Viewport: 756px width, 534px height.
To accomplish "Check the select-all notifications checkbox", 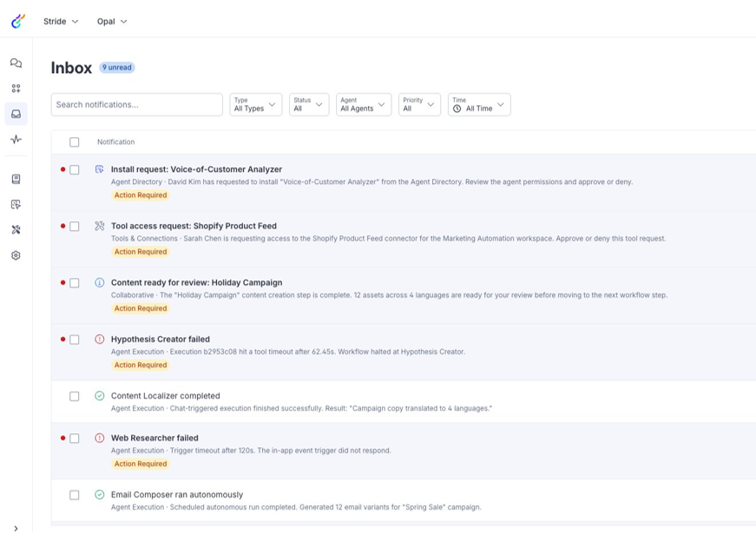I will click(74, 142).
